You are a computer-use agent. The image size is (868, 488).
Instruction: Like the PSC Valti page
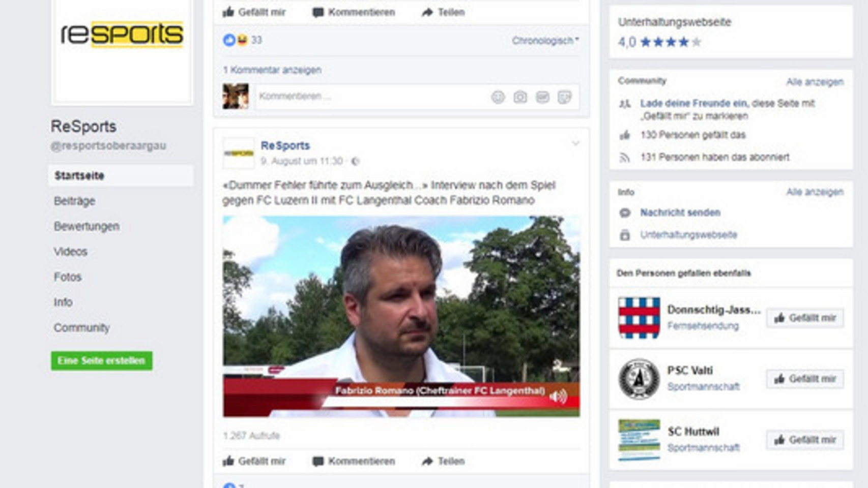(805, 379)
